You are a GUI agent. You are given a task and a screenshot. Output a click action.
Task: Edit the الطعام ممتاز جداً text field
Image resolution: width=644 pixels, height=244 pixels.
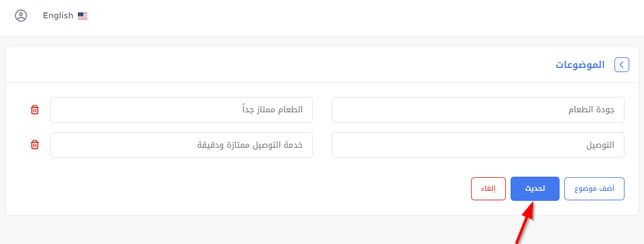[182, 110]
